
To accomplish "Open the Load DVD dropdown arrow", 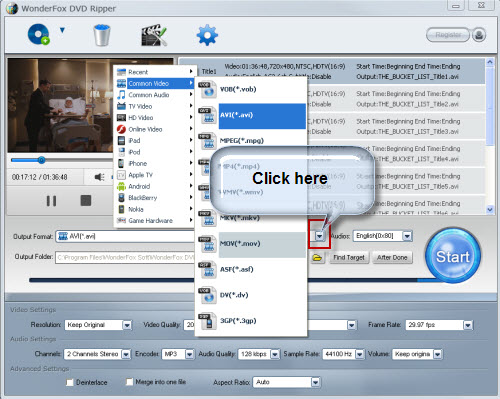I will coord(62,31).
